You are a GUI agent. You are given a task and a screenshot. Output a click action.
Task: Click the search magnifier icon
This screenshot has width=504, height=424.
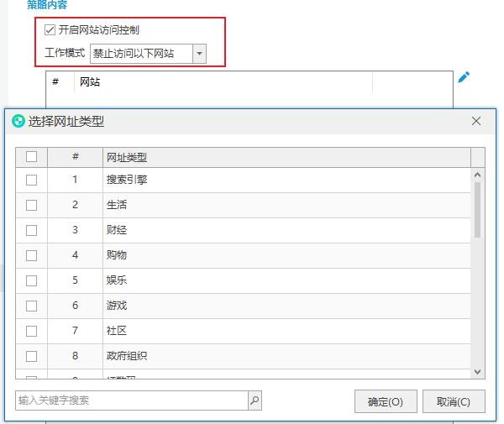pyautogui.click(x=255, y=400)
